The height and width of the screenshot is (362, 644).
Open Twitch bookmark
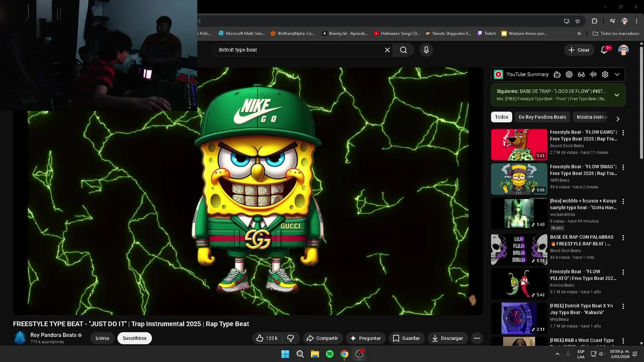(x=487, y=34)
